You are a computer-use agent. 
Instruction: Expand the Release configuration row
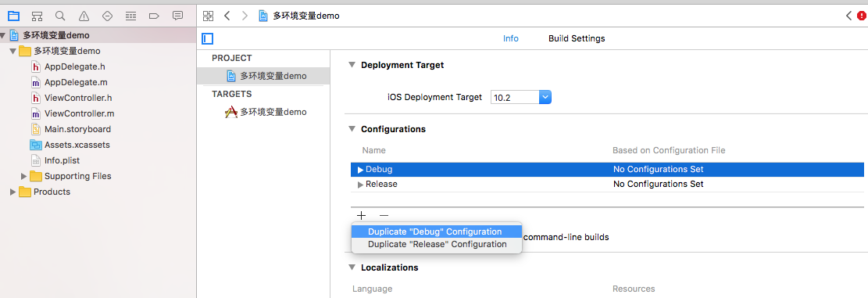360,185
